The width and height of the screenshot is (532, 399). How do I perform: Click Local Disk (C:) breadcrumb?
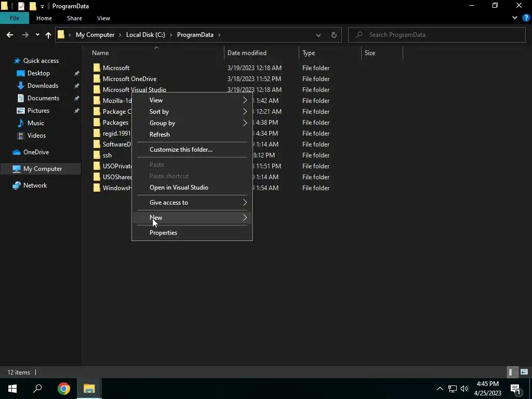click(x=145, y=35)
